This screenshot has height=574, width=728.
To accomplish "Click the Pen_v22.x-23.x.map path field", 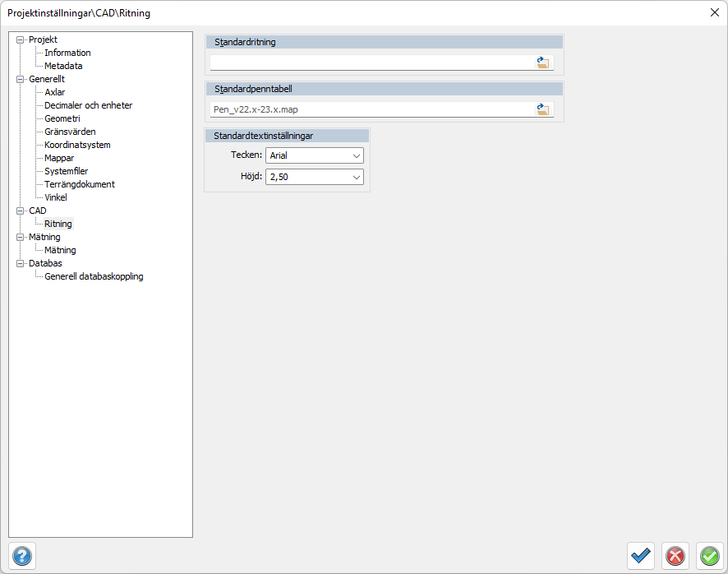I will (370, 109).
